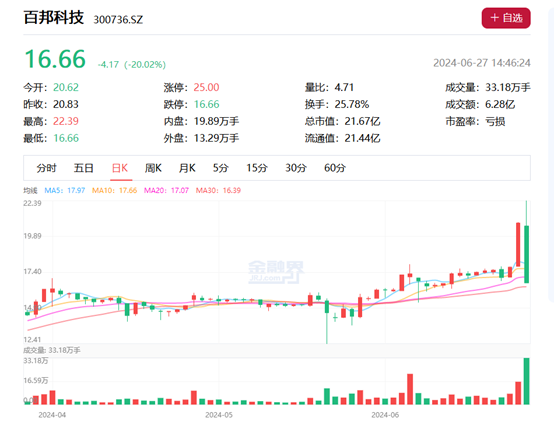Click the 12.41 price axis label

pos(32,340)
